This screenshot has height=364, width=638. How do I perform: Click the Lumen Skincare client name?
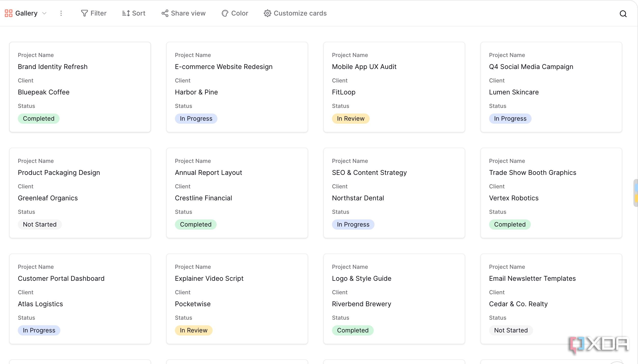coord(514,92)
